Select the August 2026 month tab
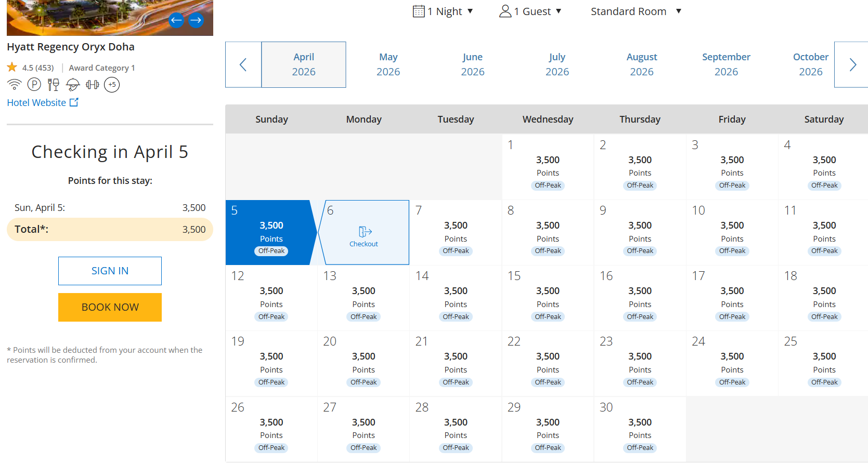This screenshot has width=868, height=464. pos(641,64)
